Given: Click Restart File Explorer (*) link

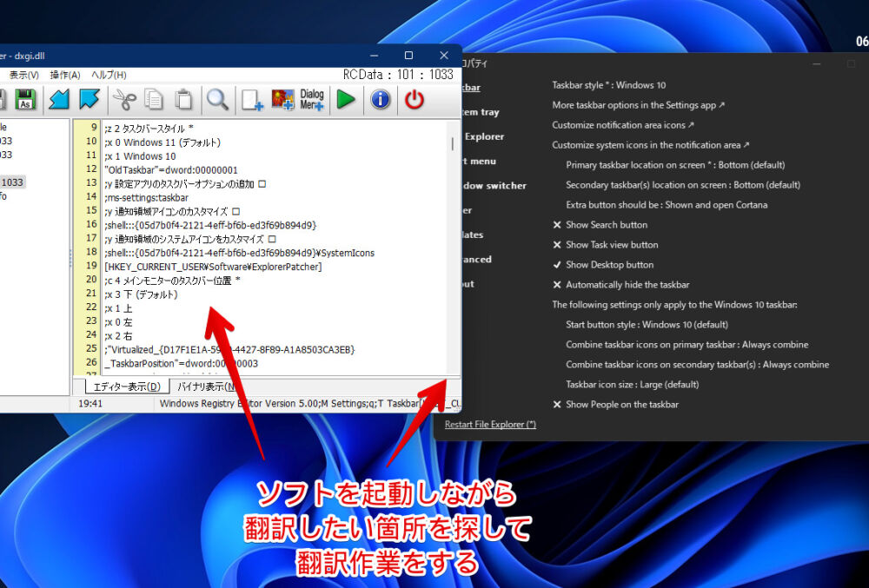Looking at the screenshot, I should click(490, 425).
